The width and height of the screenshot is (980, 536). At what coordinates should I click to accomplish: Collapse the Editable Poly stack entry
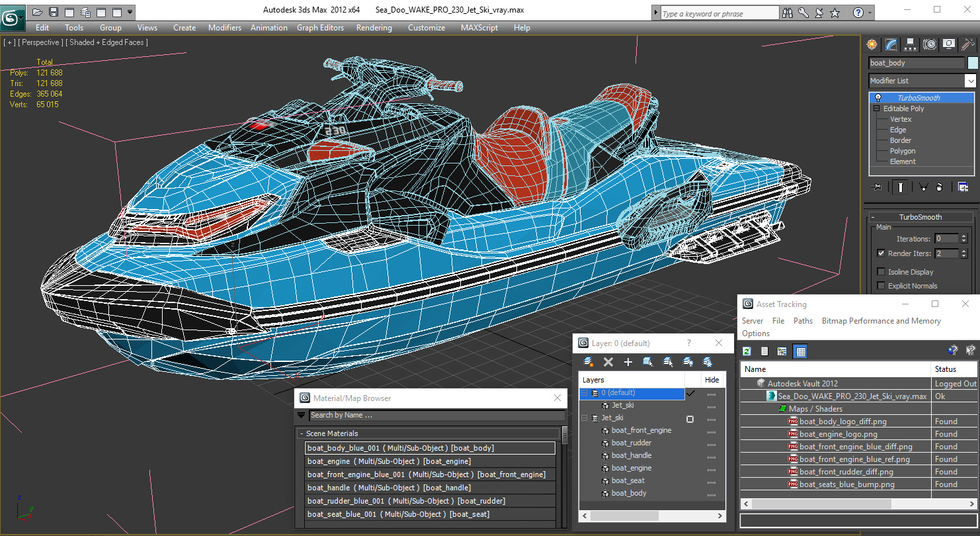(877, 109)
